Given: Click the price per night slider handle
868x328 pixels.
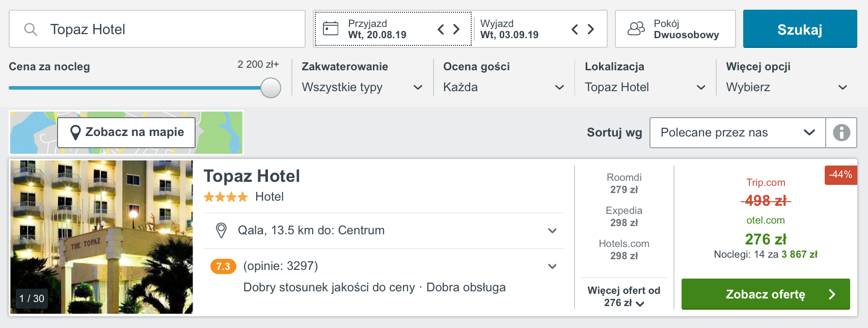Looking at the screenshot, I should (270, 88).
